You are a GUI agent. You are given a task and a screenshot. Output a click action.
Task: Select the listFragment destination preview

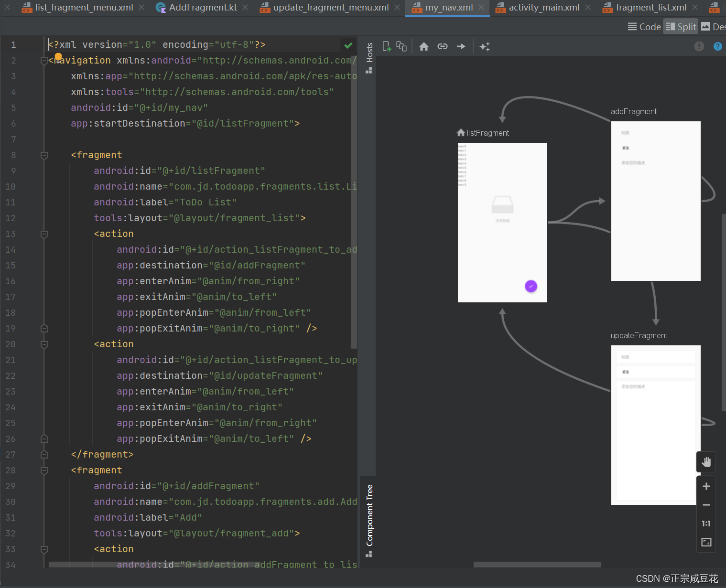(502, 223)
